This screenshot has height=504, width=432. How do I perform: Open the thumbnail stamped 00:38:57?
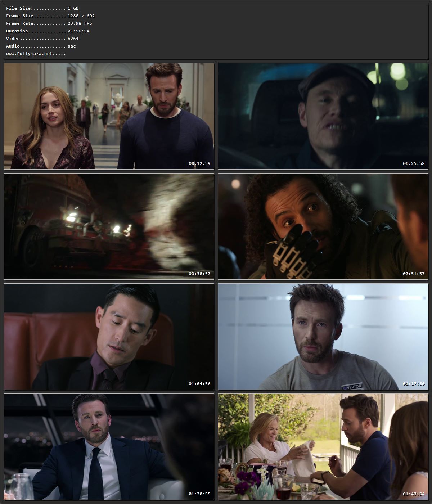pyautogui.click(x=109, y=226)
